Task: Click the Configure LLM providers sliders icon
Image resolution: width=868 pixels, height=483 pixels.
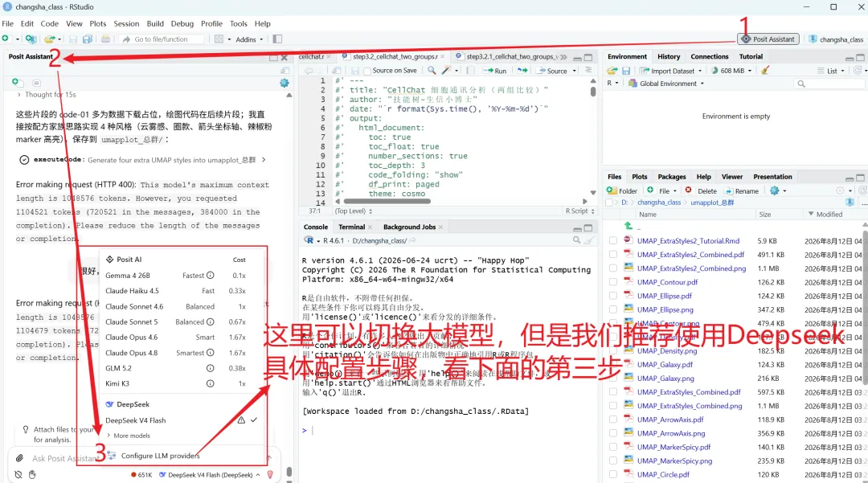Action: coord(111,456)
